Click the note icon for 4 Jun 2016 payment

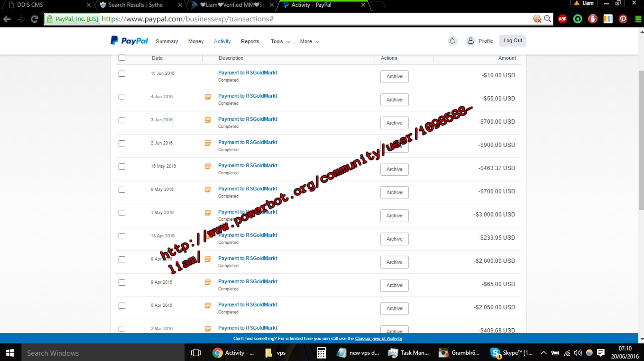(x=208, y=97)
